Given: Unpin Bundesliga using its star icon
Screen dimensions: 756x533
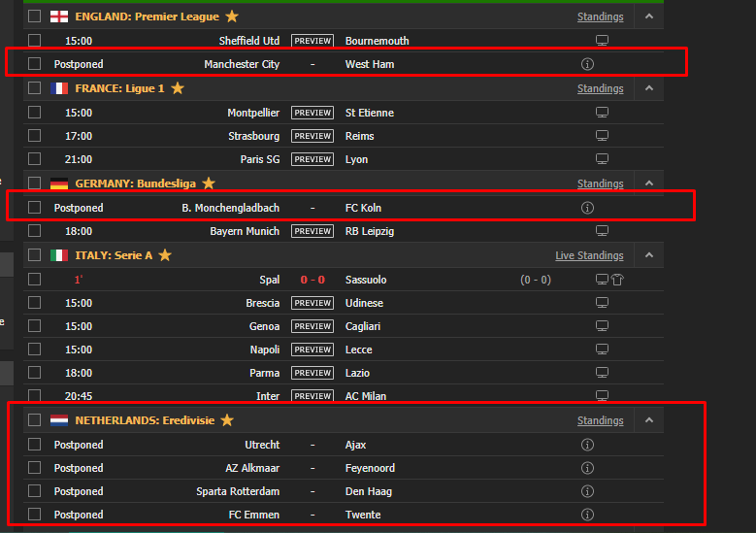Looking at the screenshot, I should (208, 183).
